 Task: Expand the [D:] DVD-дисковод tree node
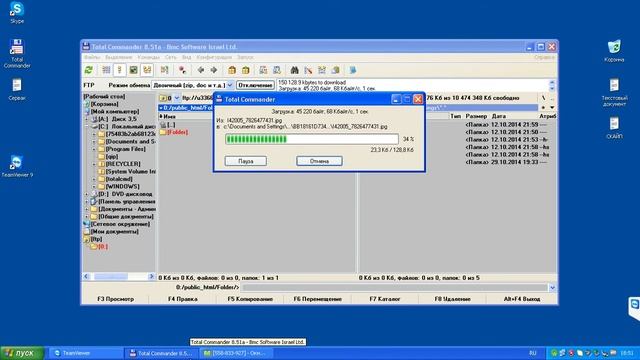tap(87, 194)
